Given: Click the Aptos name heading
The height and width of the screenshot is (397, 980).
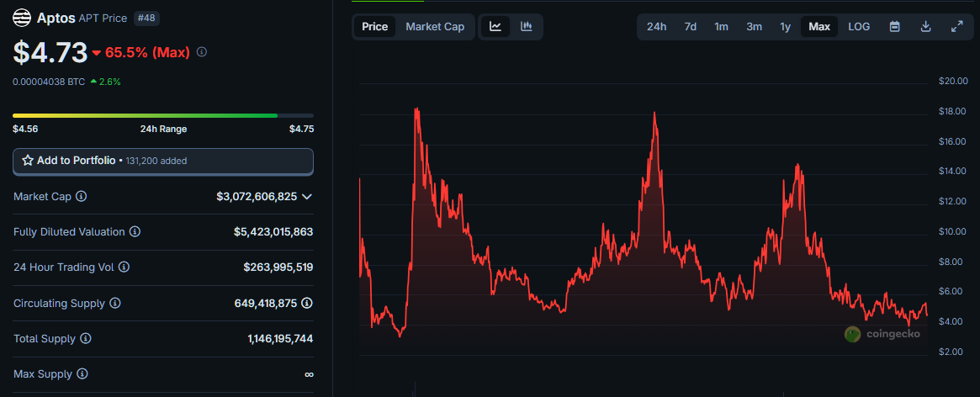Looking at the screenshot, I should click(x=56, y=19).
